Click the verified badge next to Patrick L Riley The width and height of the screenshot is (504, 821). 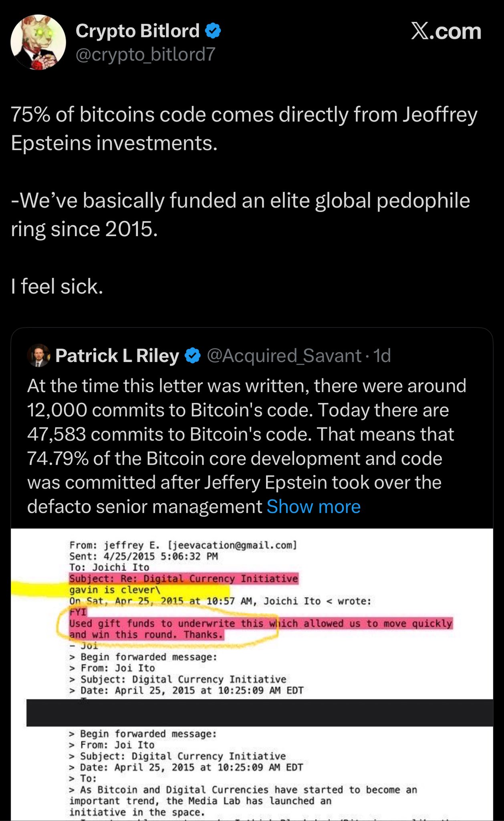tap(193, 356)
